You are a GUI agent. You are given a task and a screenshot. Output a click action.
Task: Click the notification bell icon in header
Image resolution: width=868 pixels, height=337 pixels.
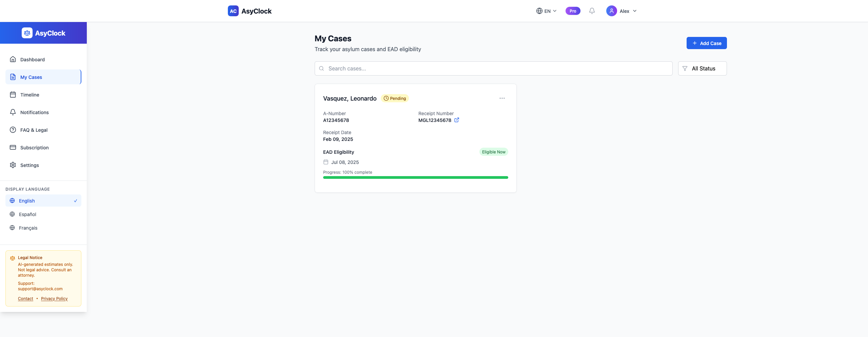pos(592,11)
